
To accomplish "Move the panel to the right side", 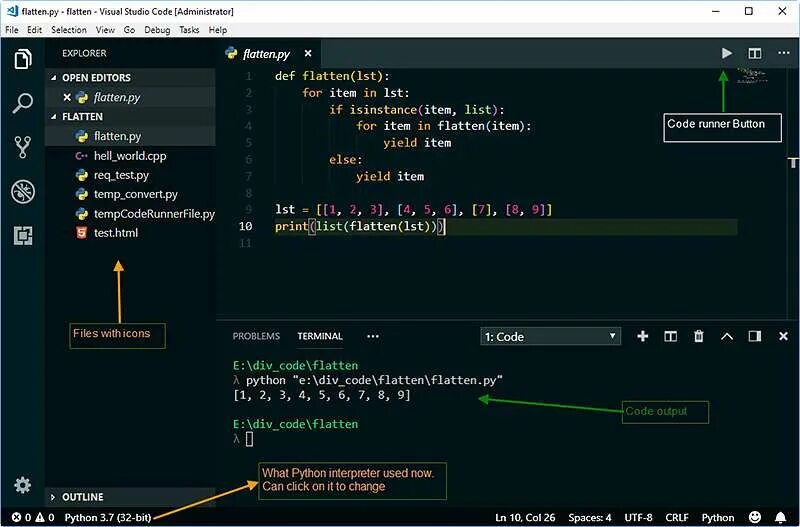I will click(x=755, y=336).
